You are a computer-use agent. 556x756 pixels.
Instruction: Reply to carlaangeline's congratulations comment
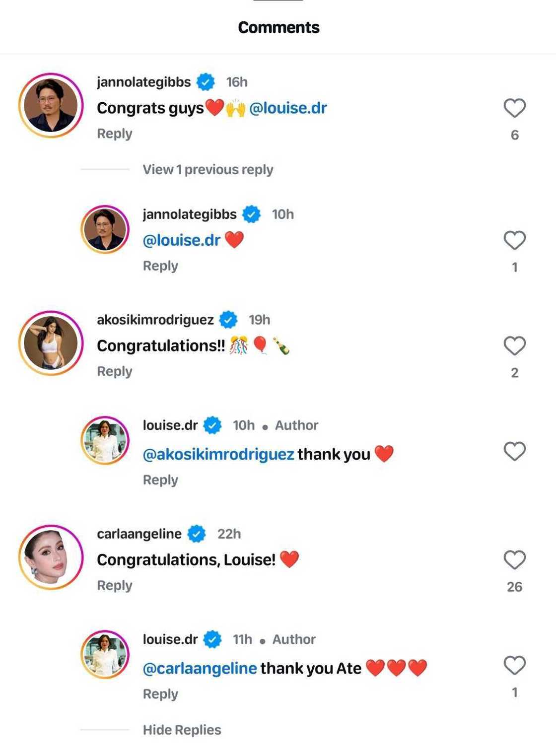[115, 586]
